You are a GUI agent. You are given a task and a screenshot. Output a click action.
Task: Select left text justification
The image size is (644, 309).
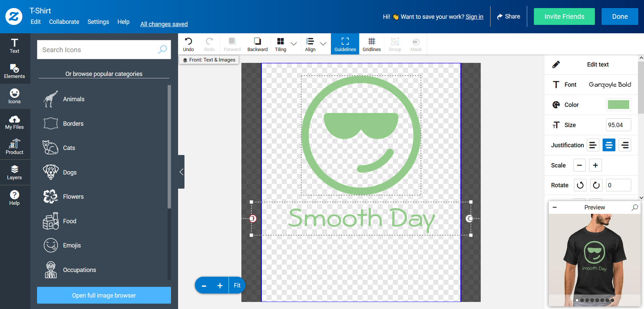pyautogui.click(x=592, y=145)
